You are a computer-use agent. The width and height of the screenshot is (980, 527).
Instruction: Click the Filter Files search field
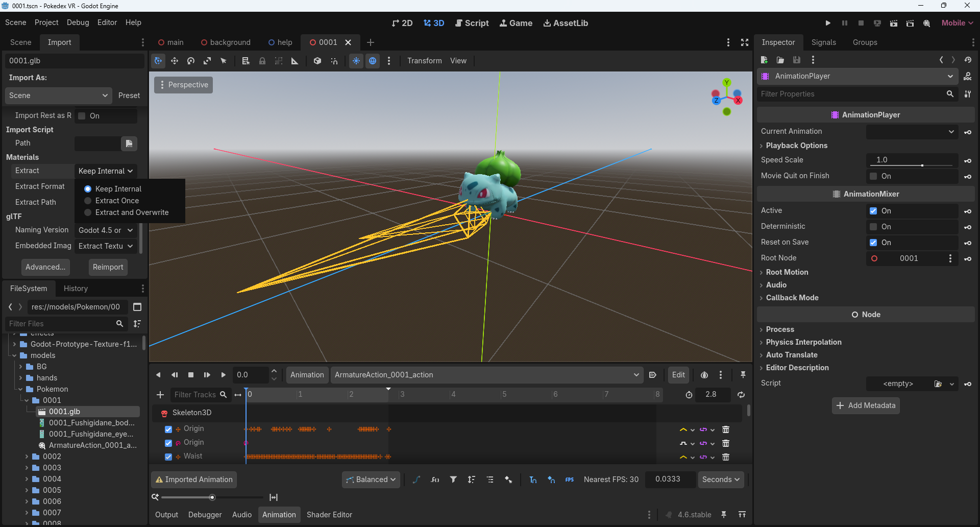(x=66, y=324)
